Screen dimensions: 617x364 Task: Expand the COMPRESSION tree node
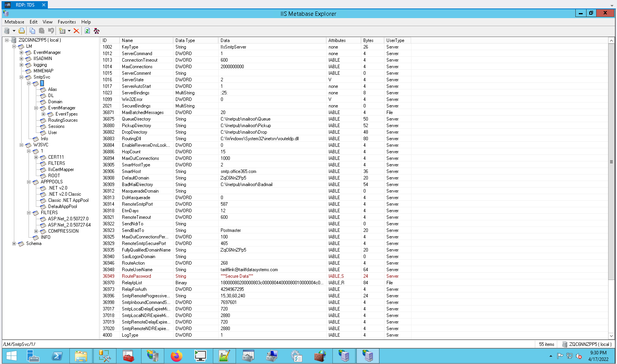tap(36, 231)
